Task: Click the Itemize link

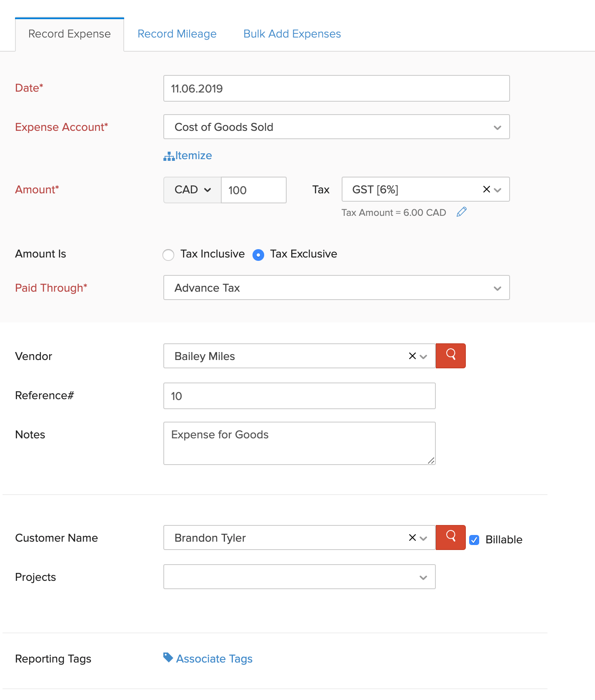Action: (193, 155)
